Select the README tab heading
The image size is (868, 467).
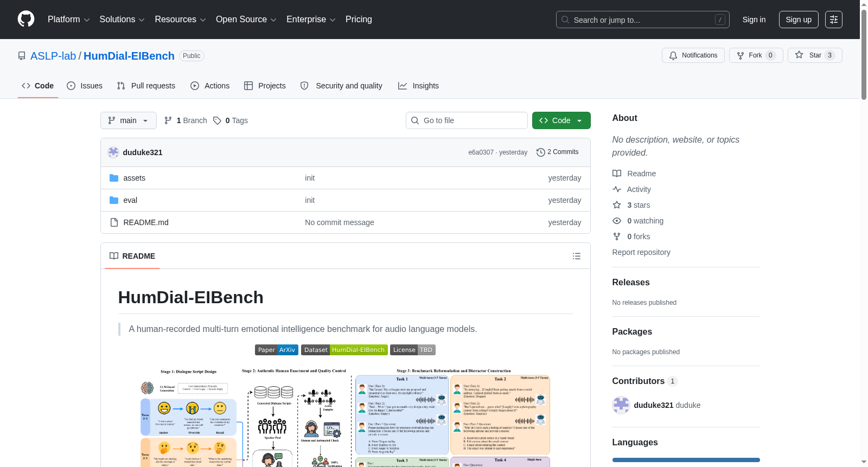coord(132,256)
